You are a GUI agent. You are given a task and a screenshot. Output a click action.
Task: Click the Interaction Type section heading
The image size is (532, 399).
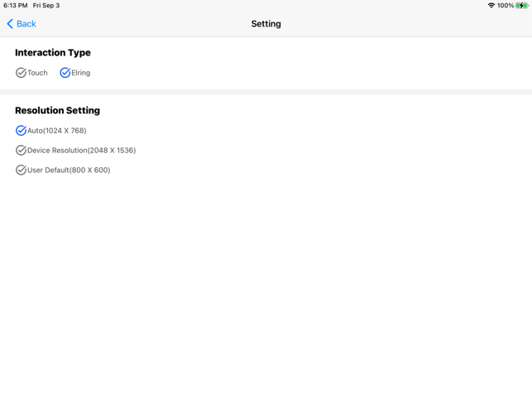tap(53, 53)
